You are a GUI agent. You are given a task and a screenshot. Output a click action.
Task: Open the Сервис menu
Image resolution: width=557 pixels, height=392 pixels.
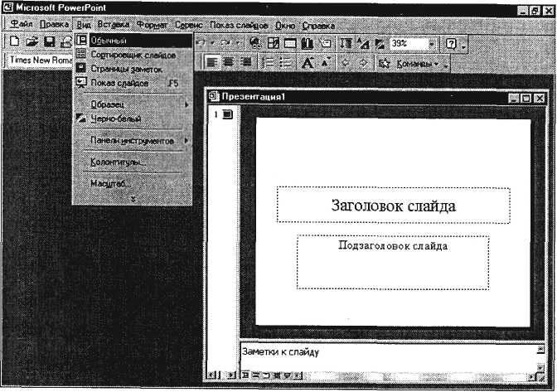[x=189, y=25]
